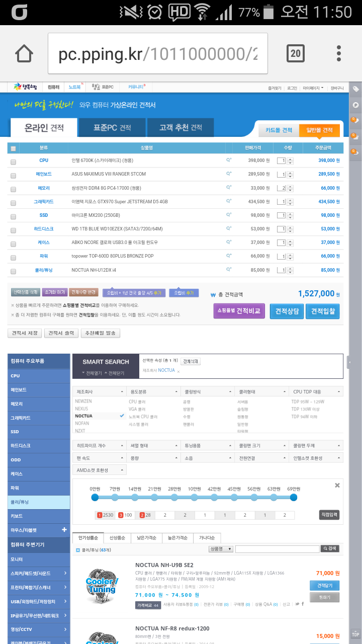Click the magnifier icon in the CPU row
This screenshot has height=644, width=362.
(229, 160)
